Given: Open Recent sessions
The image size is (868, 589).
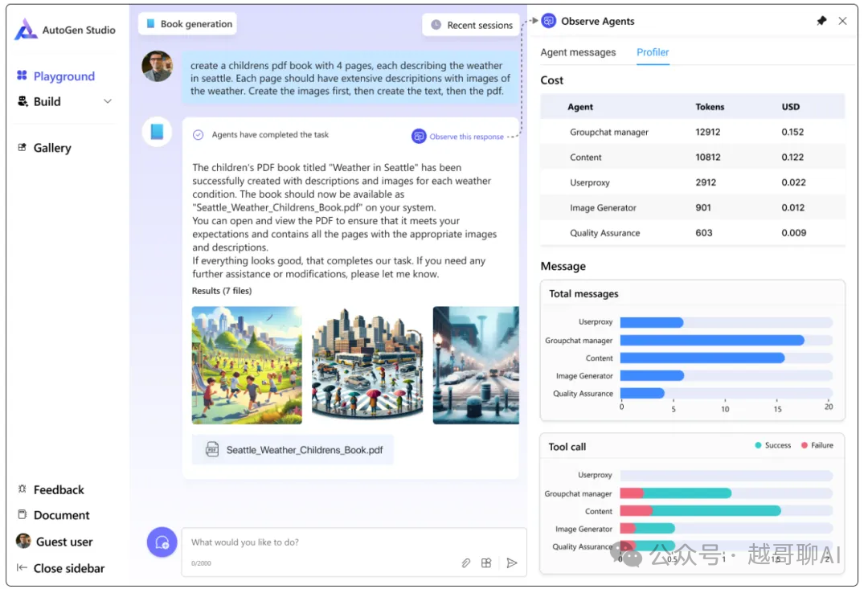Looking at the screenshot, I should [472, 25].
